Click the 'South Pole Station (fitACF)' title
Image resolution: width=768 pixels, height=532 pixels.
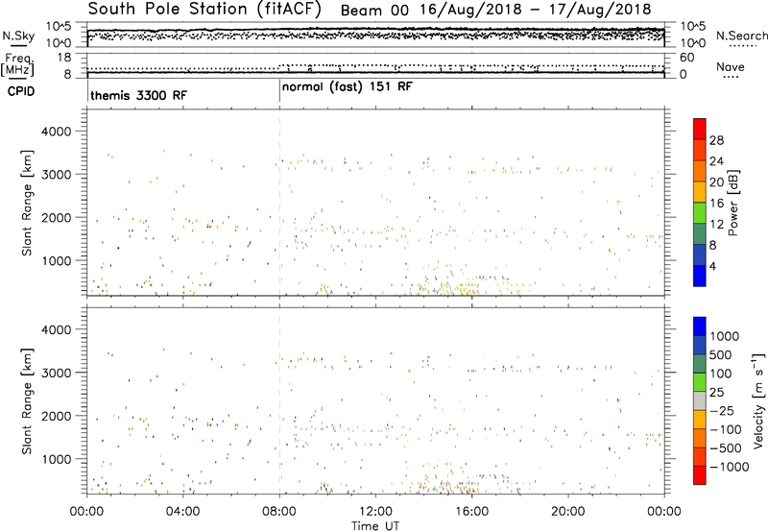pos(204,9)
